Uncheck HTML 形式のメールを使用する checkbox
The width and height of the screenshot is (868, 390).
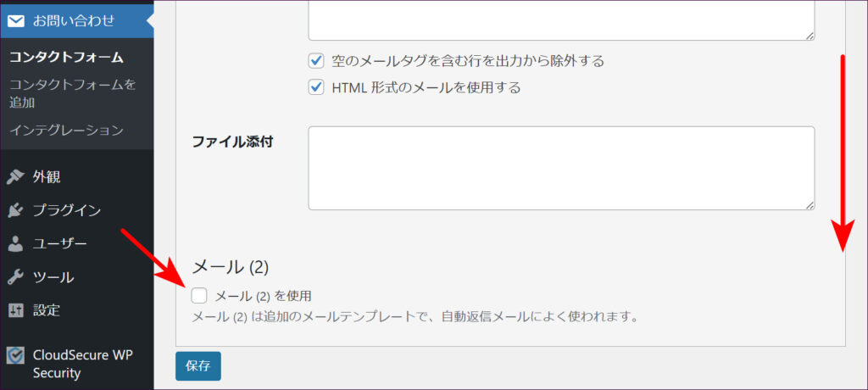click(317, 86)
